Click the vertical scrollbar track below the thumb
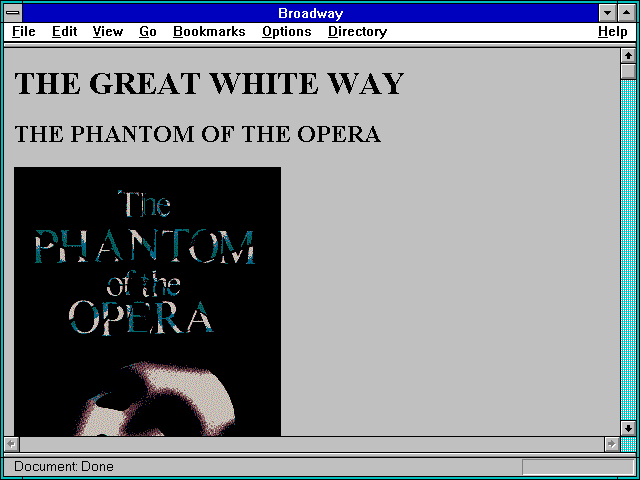The width and height of the screenshot is (640, 480). pos(628,250)
